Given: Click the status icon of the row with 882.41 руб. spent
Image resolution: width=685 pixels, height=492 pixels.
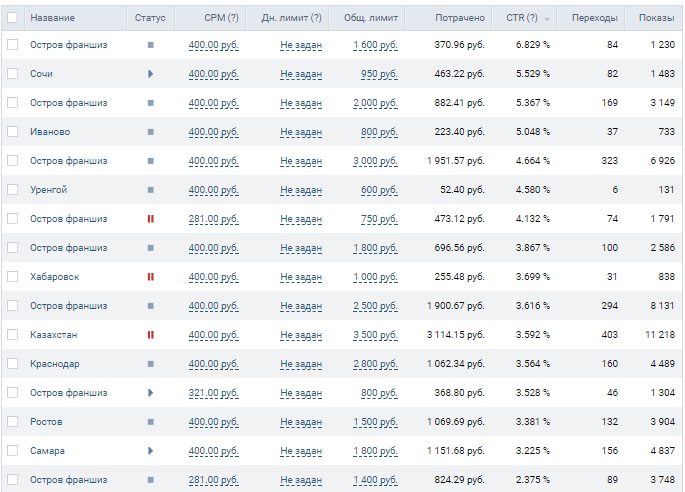Looking at the screenshot, I should click(151, 103).
